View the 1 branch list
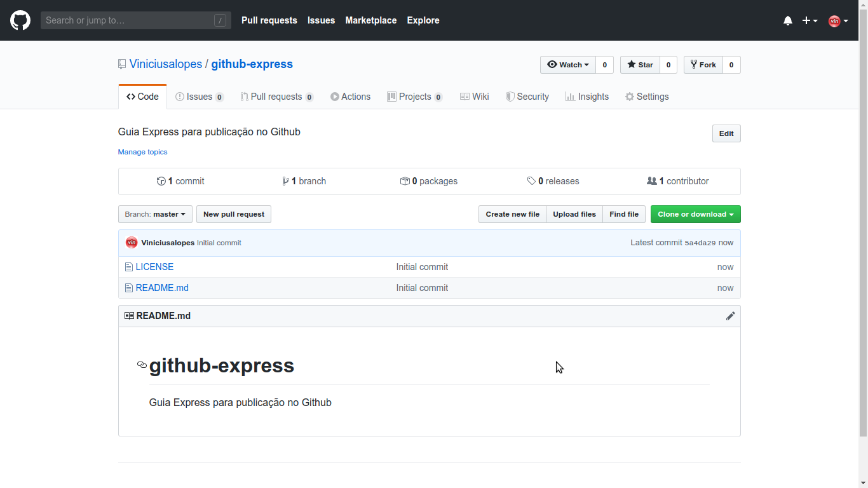This screenshot has height=488, width=868. (x=304, y=181)
